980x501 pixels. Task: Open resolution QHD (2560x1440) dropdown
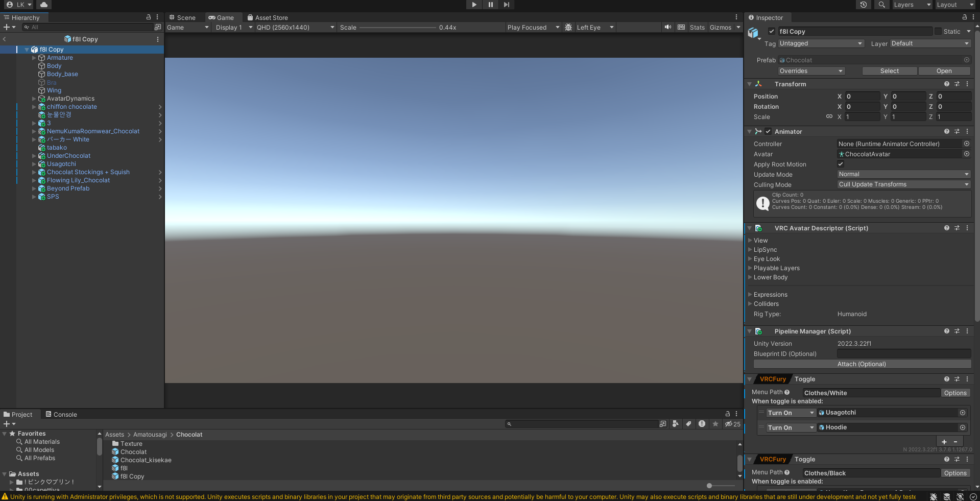pyautogui.click(x=296, y=27)
